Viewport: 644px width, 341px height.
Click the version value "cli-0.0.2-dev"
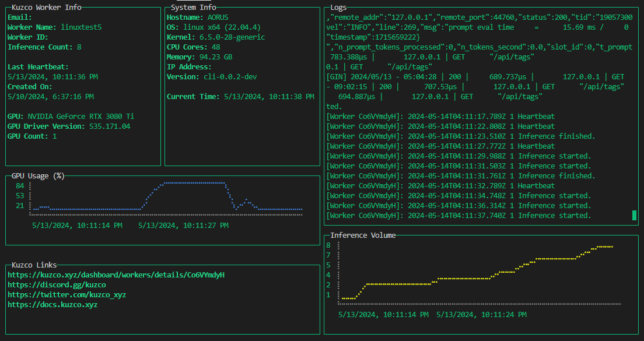tap(230, 77)
